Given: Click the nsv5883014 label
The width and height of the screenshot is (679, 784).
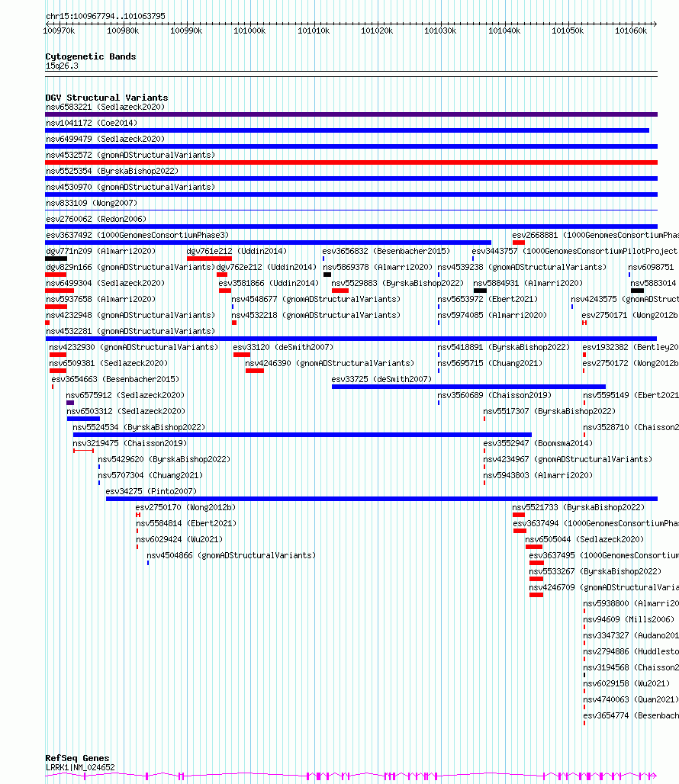Looking at the screenshot, I should 653,283.
